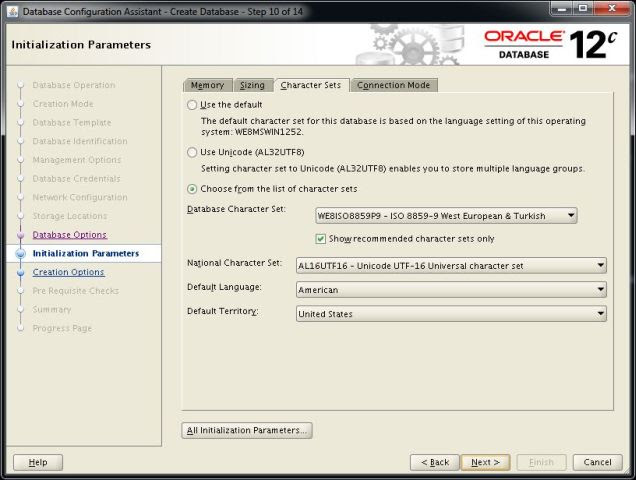Screen dimensions: 636x480
Task: Jump to Database Options step link
Action: (70, 235)
